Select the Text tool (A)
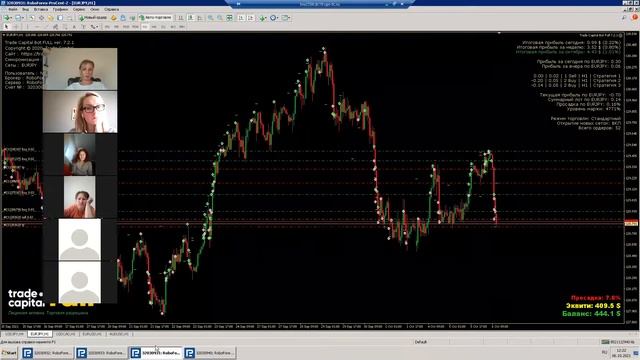Image resolution: width=640 pixels, height=360 pixels. pos(74,27)
